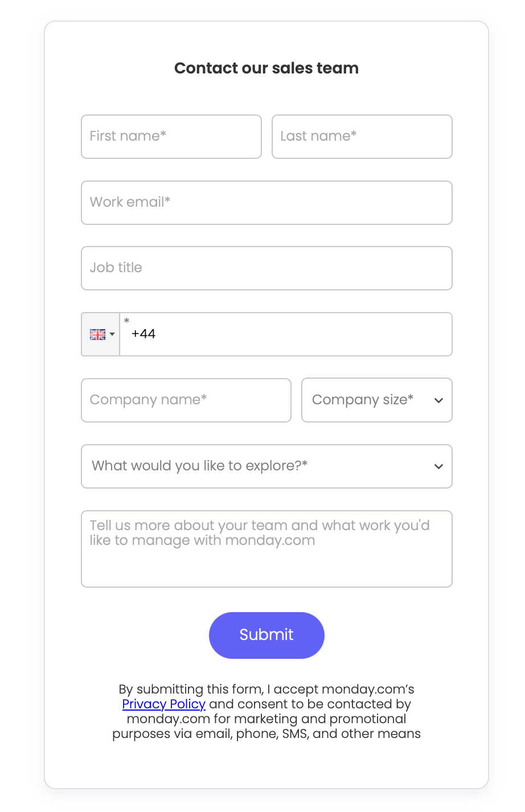This screenshot has height=812, width=525.
Task: Open the country flag selector dropdown
Action: coord(100,334)
